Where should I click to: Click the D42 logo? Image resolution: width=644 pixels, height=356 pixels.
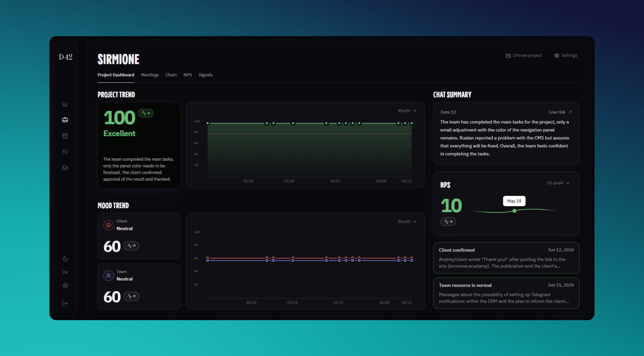pos(65,57)
